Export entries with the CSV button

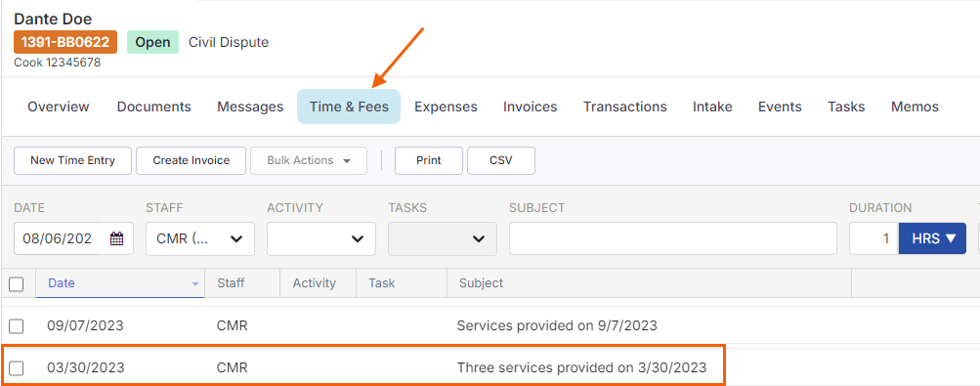500,160
